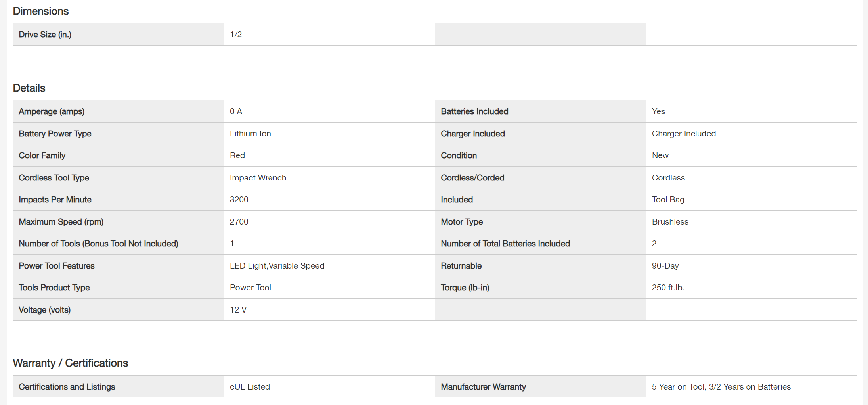Click the Battery Power Type label
This screenshot has height=405, width=868.
point(55,134)
